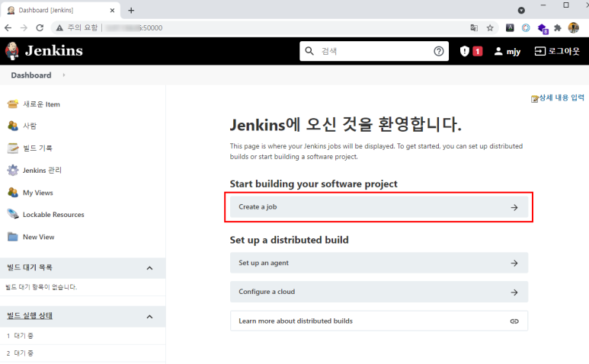
Task: Open New View sidebar link
Action: tap(38, 237)
